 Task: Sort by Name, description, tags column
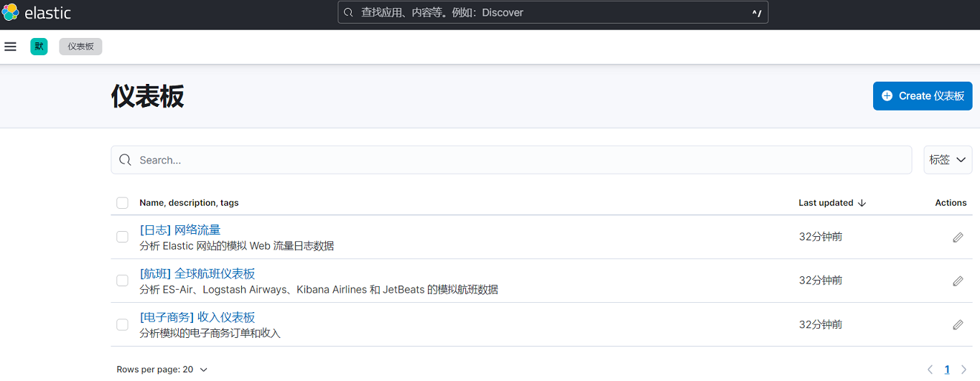click(x=189, y=203)
